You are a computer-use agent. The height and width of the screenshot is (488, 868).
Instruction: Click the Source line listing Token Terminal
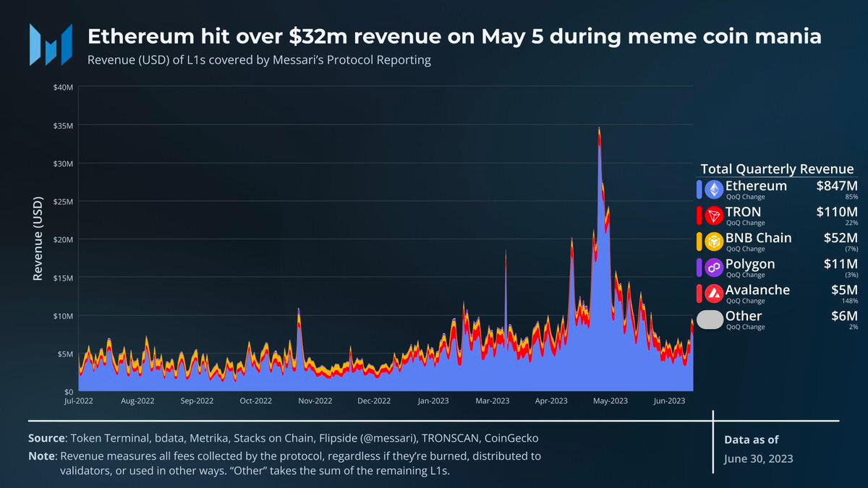(x=283, y=439)
